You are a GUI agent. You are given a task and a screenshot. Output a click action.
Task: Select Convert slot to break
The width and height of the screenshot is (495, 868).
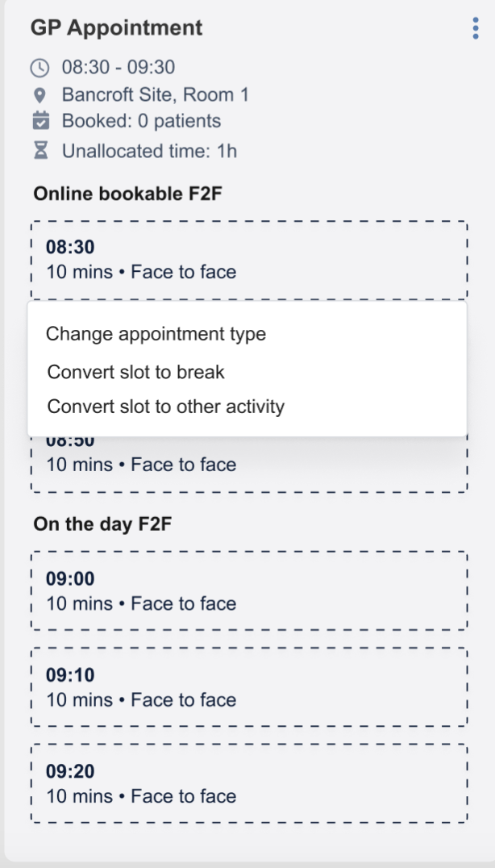click(135, 372)
